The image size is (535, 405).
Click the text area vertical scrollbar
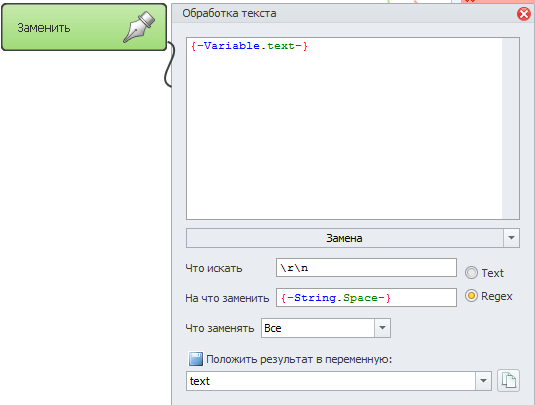click(x=510, y=128)
